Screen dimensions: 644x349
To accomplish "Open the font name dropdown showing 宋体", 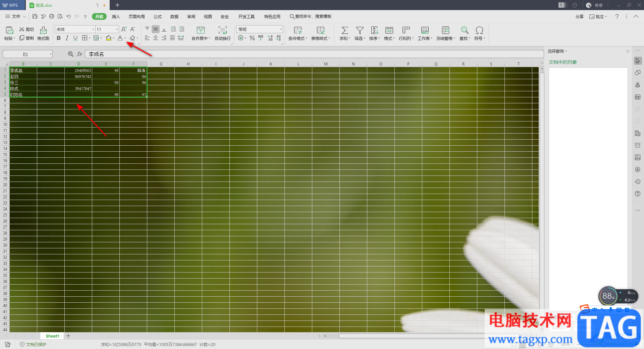I will point(93,30).
